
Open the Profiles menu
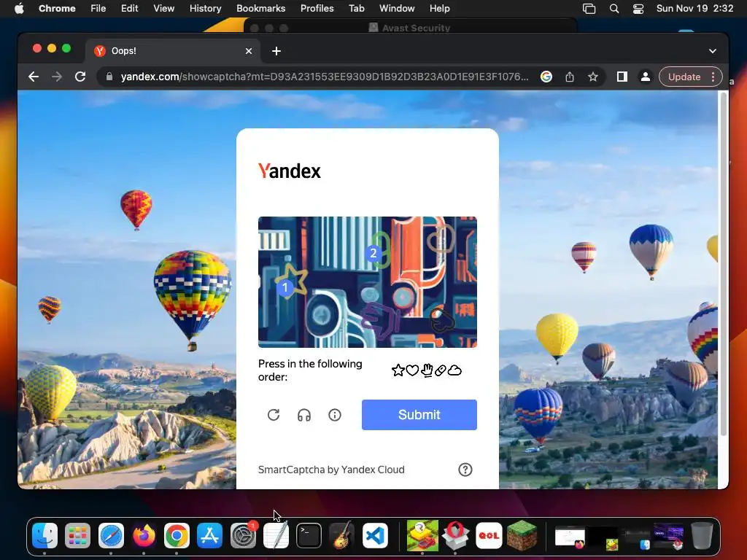(317, 9)
